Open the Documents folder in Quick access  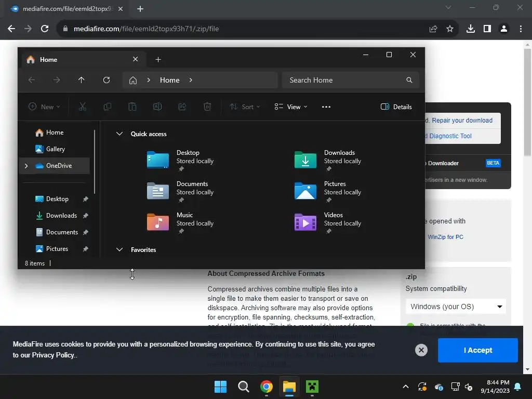[x=180, y=191]
